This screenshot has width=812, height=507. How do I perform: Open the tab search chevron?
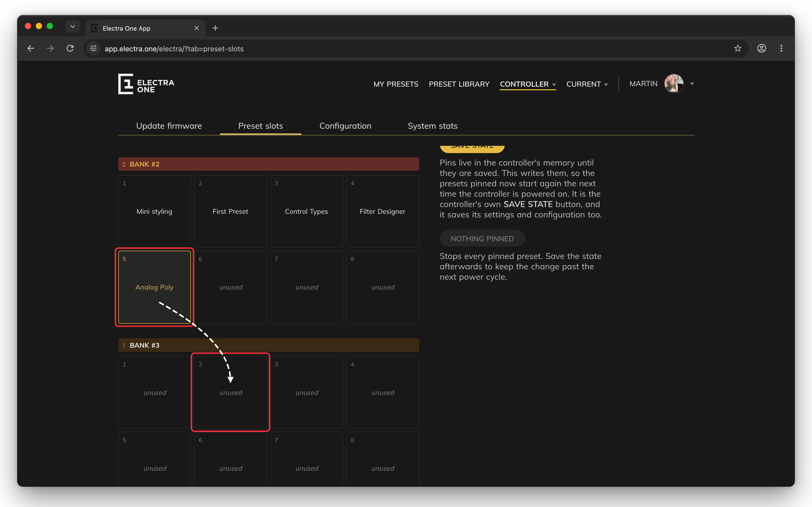click(72, 26)
